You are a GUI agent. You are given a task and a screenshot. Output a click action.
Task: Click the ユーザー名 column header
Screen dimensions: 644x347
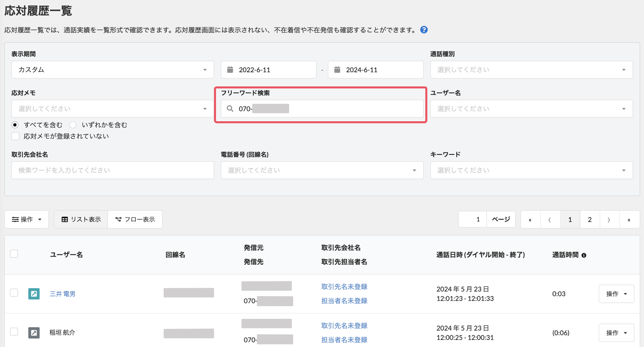pos(66,255)
